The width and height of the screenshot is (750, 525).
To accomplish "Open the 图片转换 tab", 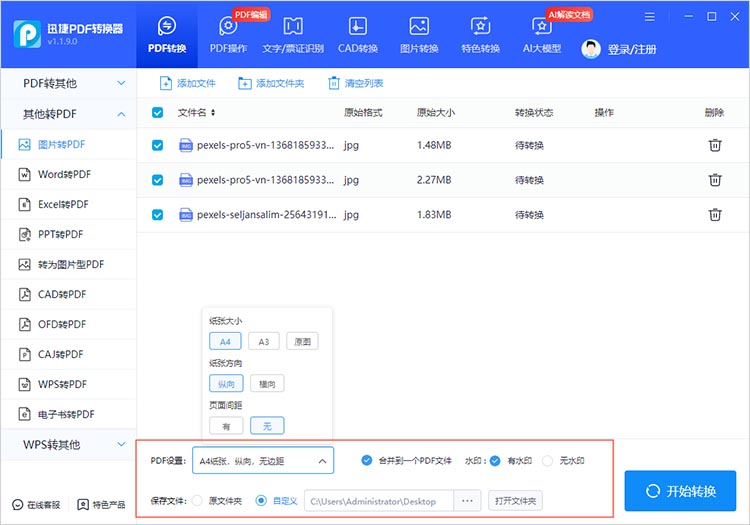I will pyautogui.click(x=419, y=34).
